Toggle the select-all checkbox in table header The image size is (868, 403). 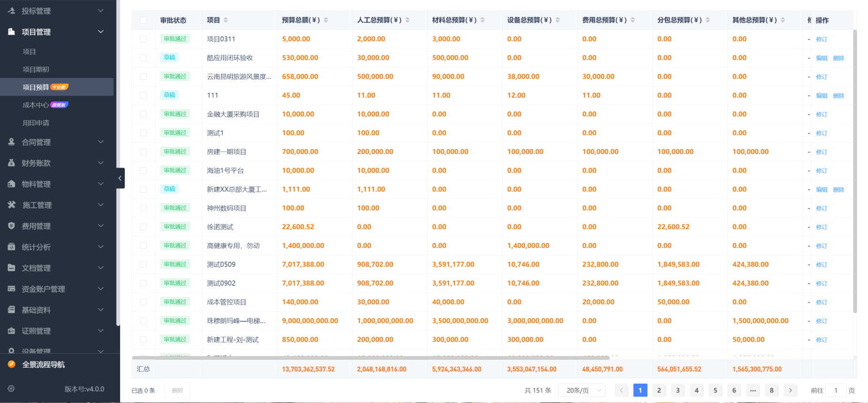[144, 20]
